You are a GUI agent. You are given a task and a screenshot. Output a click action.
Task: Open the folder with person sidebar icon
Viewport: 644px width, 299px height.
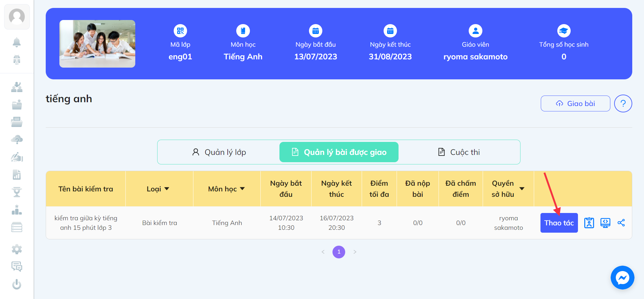point(17,104)
